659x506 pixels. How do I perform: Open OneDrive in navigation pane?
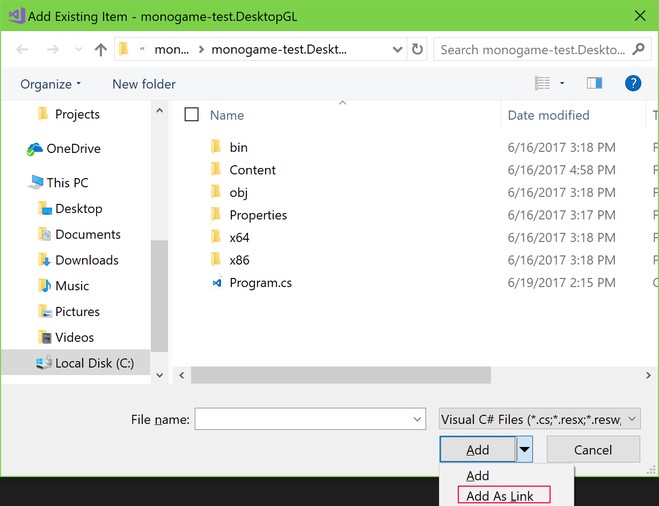(x=74, y=148)
